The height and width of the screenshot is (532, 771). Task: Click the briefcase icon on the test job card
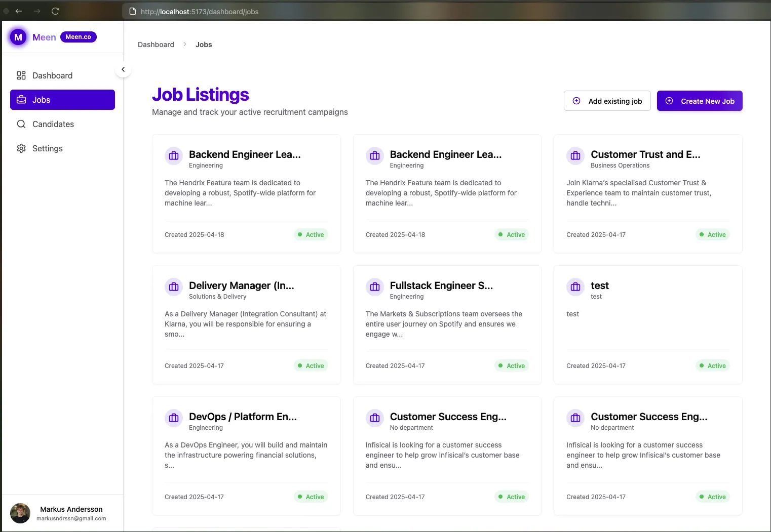point(575,287)
